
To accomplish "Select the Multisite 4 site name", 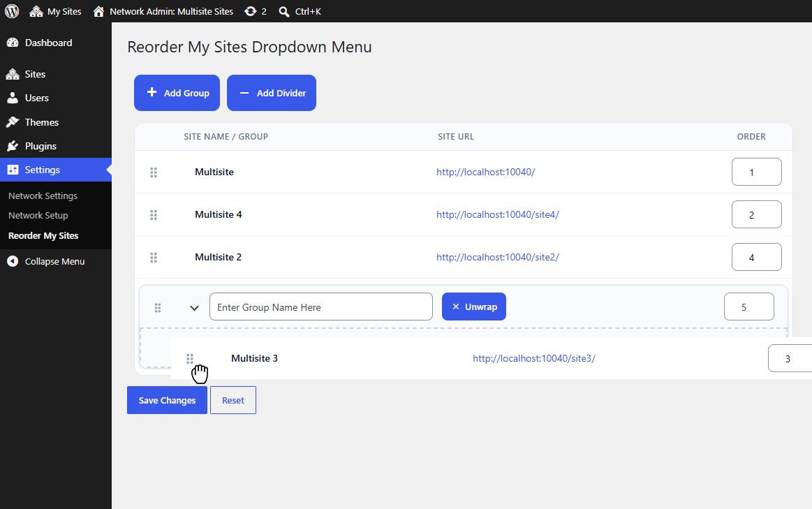I will 219,214.
